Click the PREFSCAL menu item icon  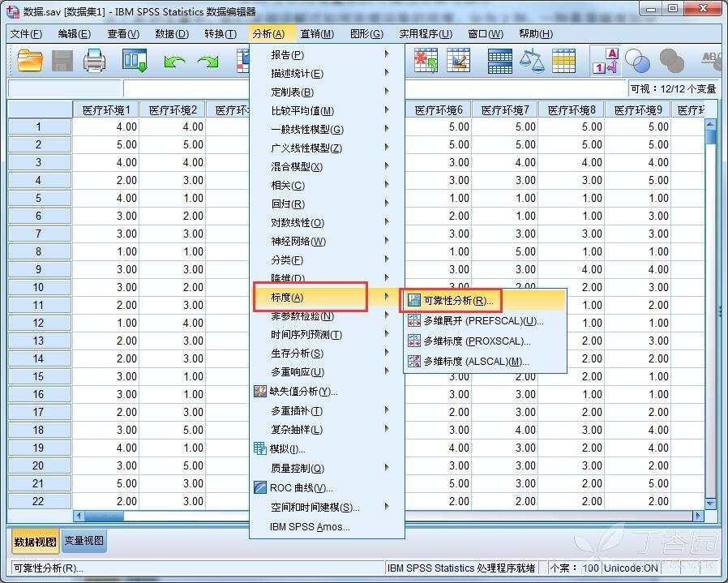click(x=413, y=320)
